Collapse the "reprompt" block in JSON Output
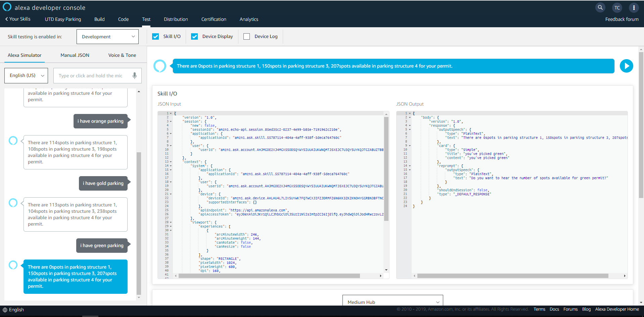The width and height of the screenshot is (644, 317). click(x=410, y=166)
